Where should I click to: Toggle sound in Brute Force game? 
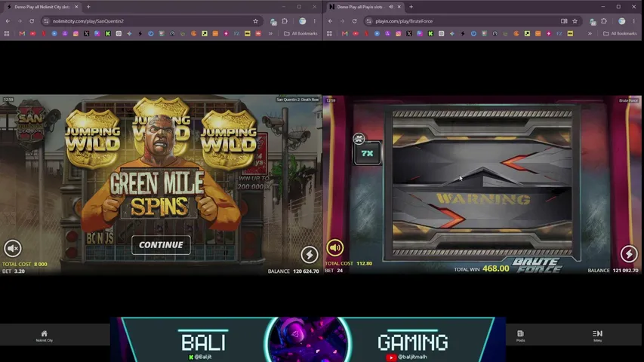[x=335, y=247]
